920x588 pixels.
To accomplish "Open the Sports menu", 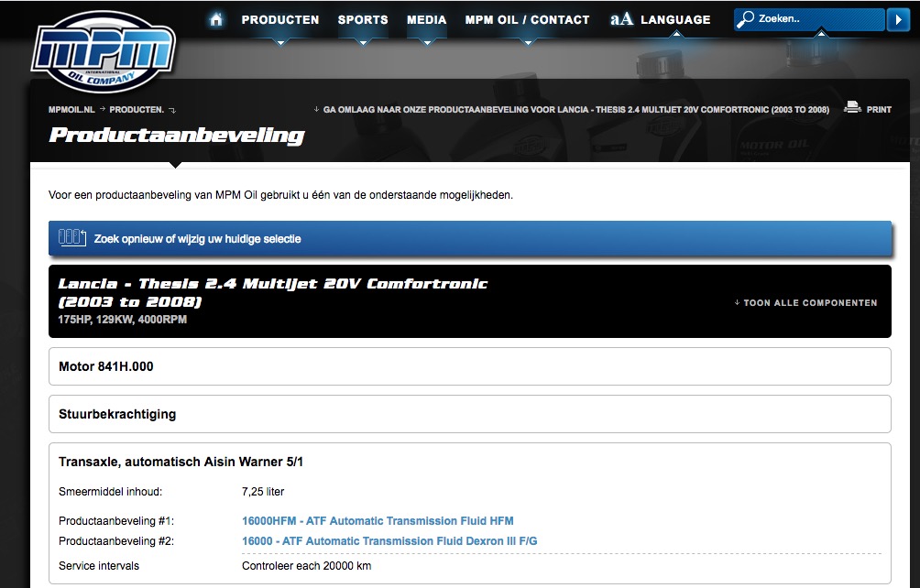I will coord(363,20).
